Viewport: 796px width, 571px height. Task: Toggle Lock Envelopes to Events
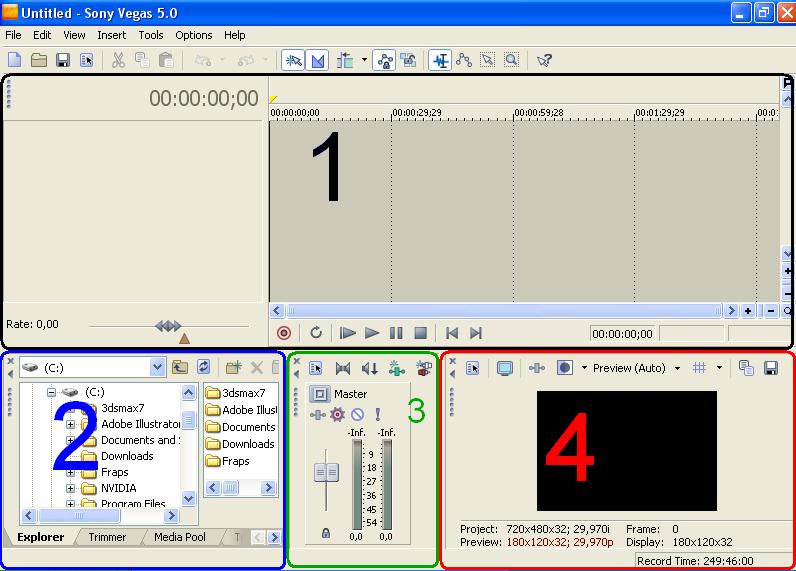385,61
